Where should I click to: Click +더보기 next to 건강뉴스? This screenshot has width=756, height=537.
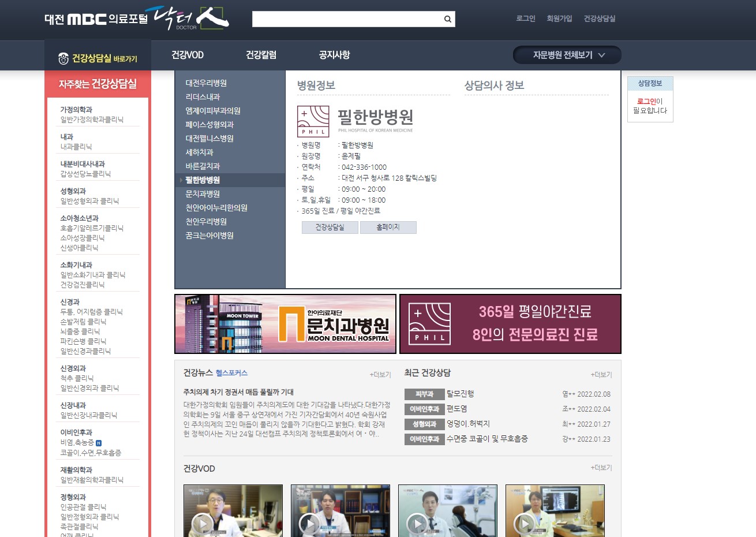tap(380, 375)
